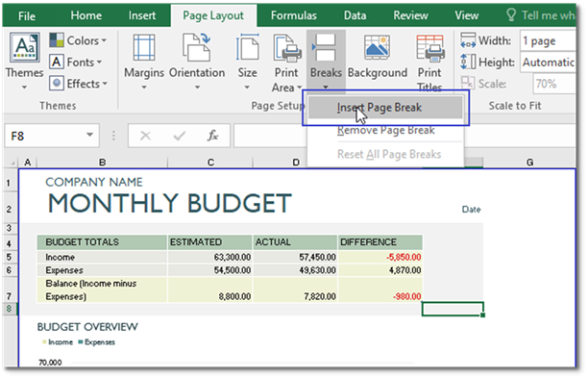Click the COMPANY NAME cell
Screen dimensions: 588x378
click(94, 182)
